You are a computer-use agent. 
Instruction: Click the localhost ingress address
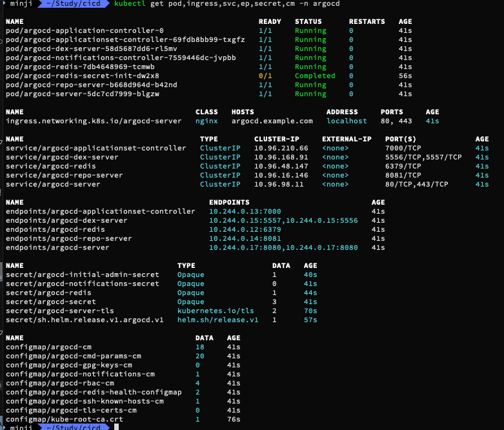(347, 121)
